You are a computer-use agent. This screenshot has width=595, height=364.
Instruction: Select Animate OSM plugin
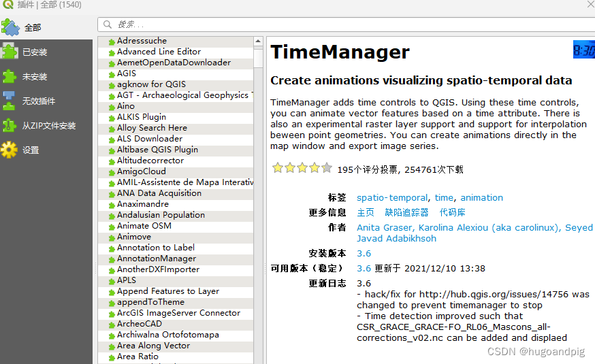[x=176, y=226]
